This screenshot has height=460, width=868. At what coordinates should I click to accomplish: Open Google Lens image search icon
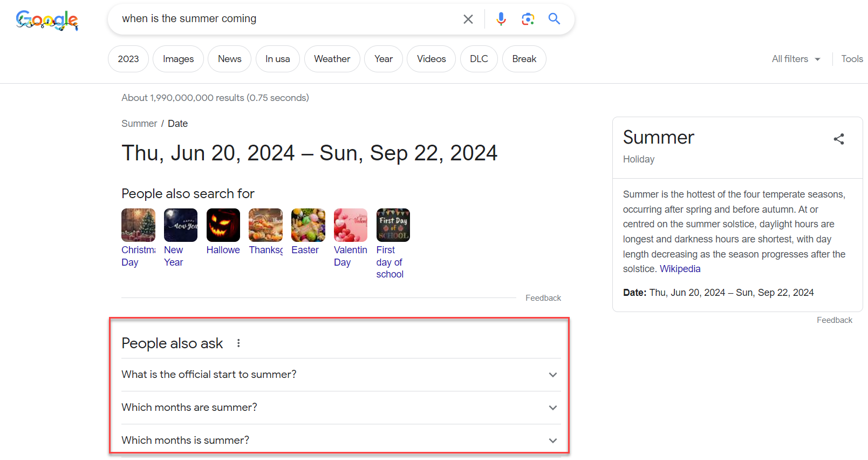(528, 19)
